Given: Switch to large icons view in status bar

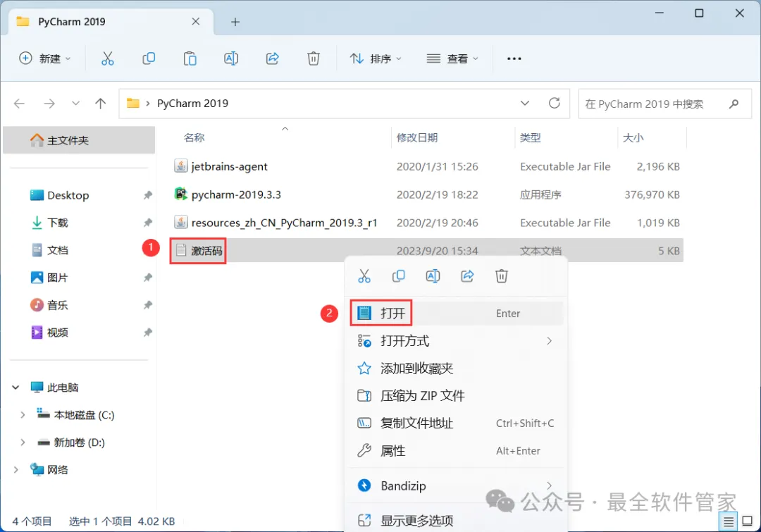Looking at the screenshot, I should [x=748, y=521].
